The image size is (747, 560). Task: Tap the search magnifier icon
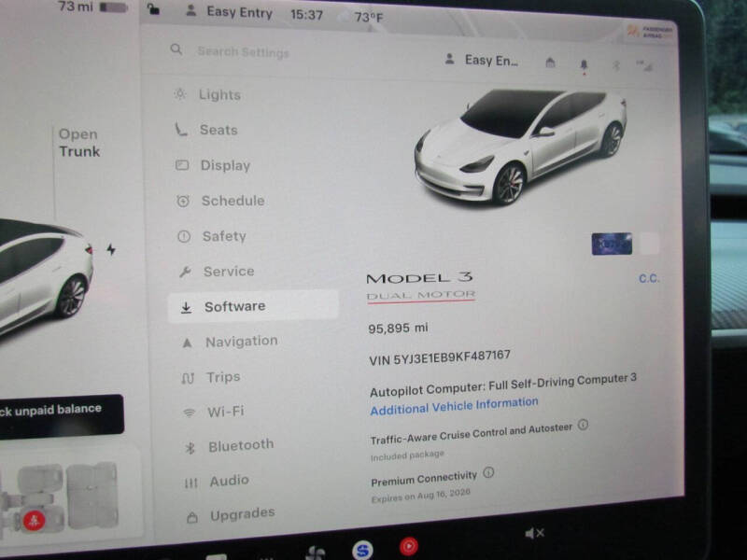coord(176,49)
